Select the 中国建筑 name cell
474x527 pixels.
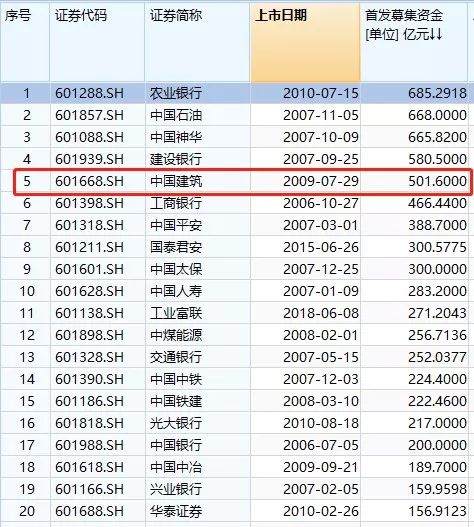click(x=176, y=181)
